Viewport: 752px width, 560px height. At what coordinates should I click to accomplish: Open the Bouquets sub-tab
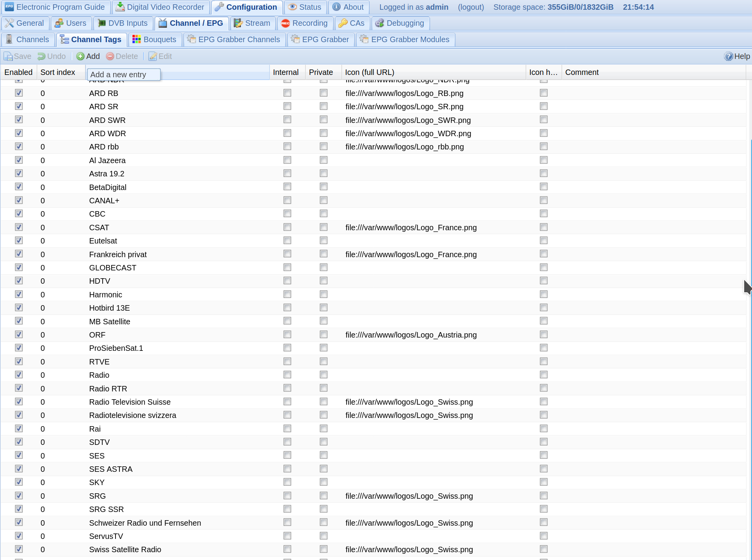[155, 39]
